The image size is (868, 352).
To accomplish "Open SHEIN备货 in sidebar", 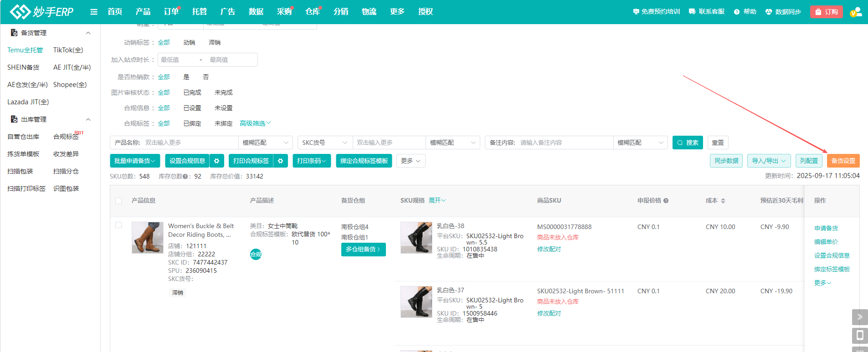I will click(23, 67).
